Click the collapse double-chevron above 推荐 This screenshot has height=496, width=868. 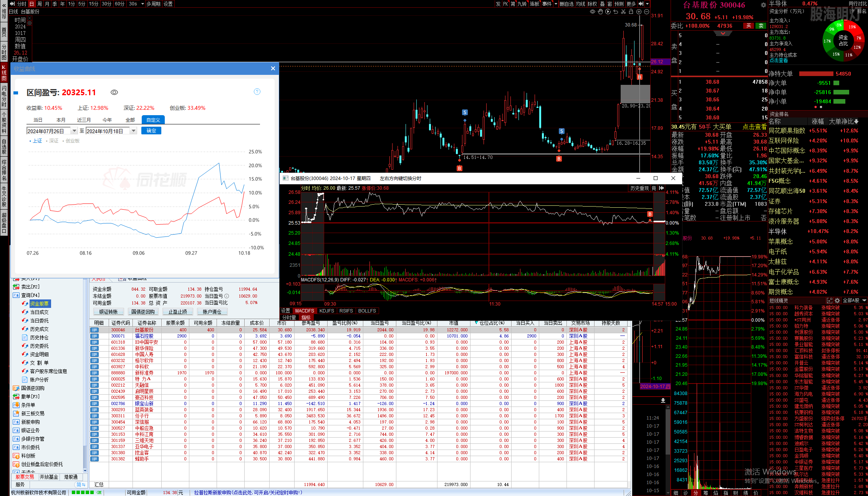pyautogui.click(x=4, y=5)
